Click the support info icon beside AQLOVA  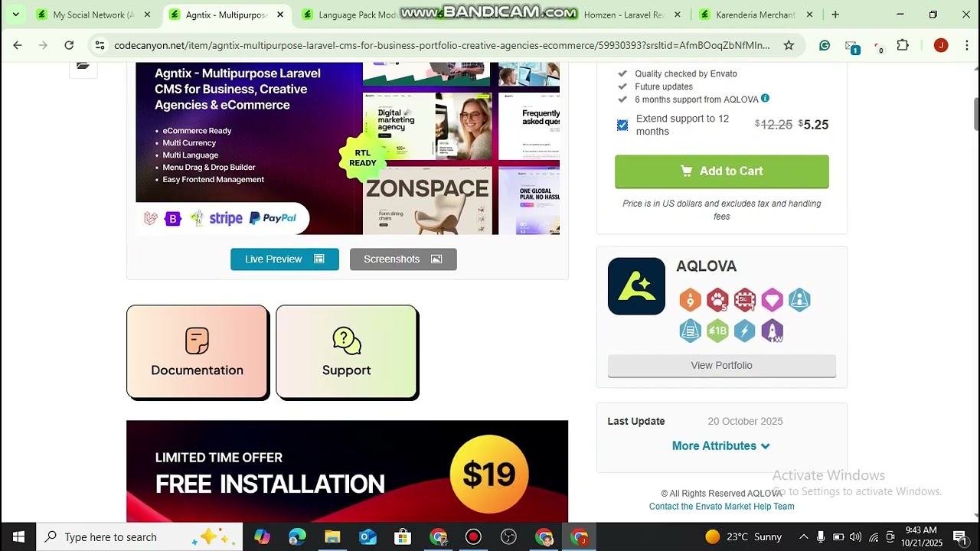tap(765, 99)
